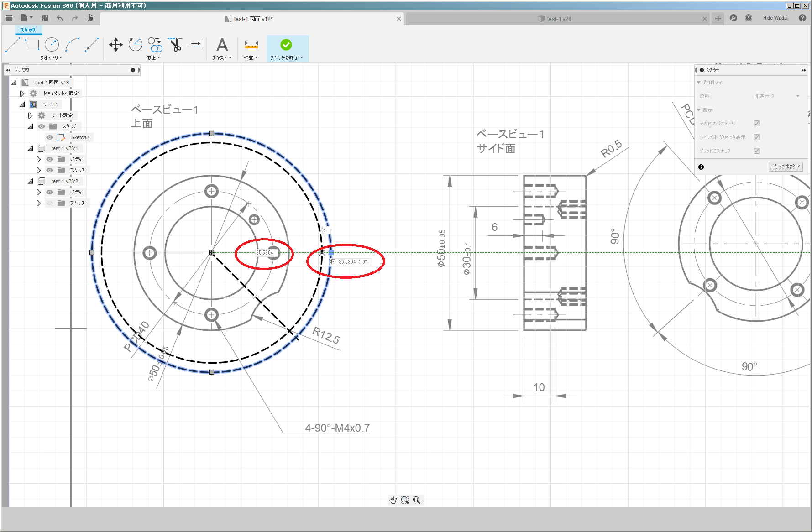Screen dimensions: 812x532
Task: Select the Circle sketch tool
Action: click(52, 45)
